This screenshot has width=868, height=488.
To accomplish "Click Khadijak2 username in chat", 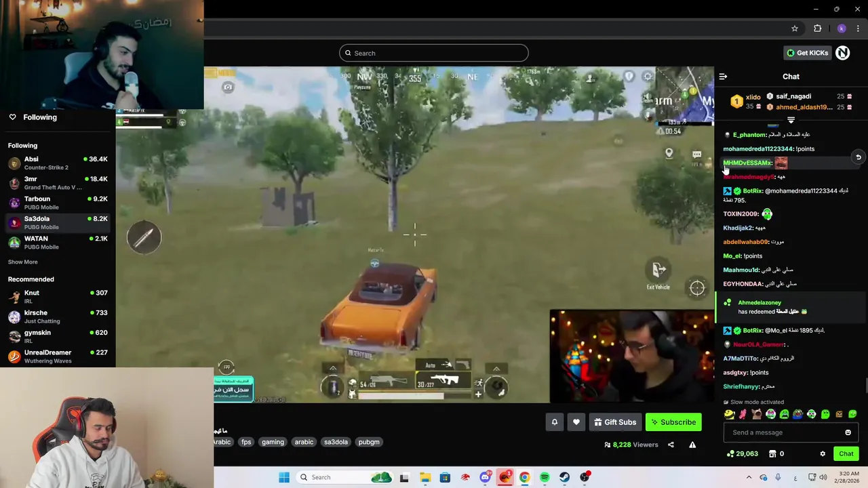I will coord(738,228).
